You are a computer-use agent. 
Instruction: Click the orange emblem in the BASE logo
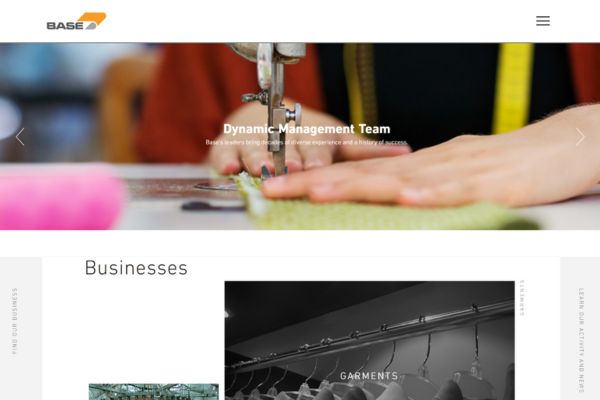(x=93, y=21)
